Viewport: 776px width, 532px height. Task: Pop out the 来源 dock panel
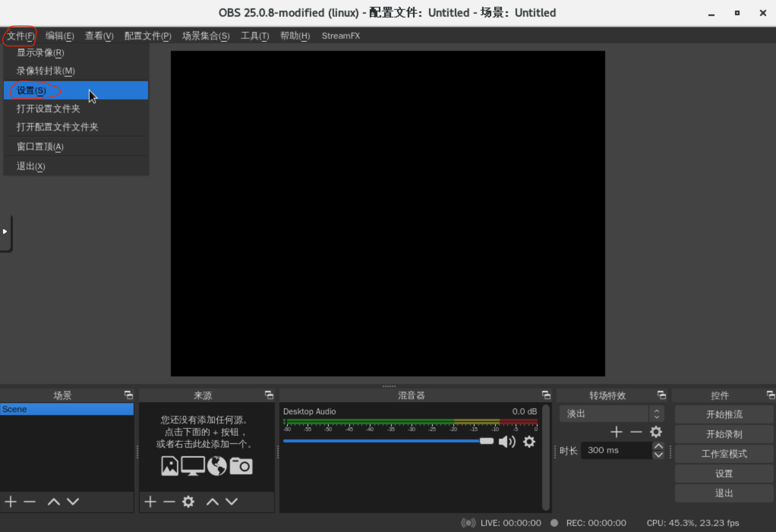[269, 395]
